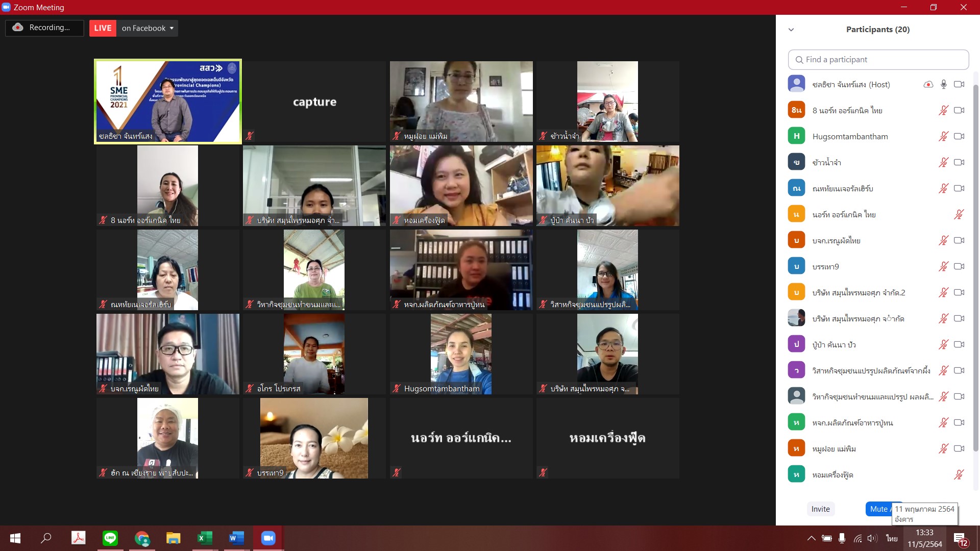This screenshot has height=551, width=980.
Task: Click muted mic icon for บรรเทา9
Action: pos(943,266)
